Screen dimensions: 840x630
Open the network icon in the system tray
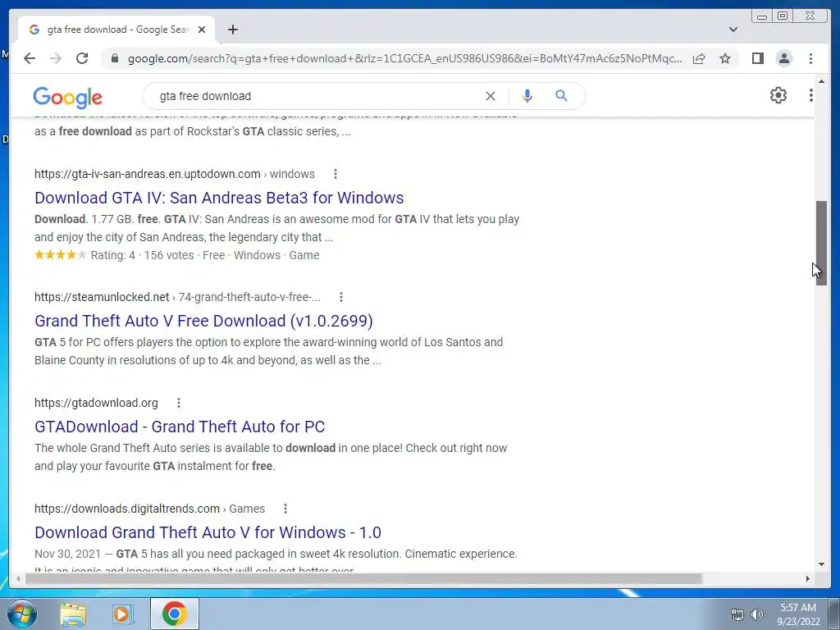coord(737,614)
